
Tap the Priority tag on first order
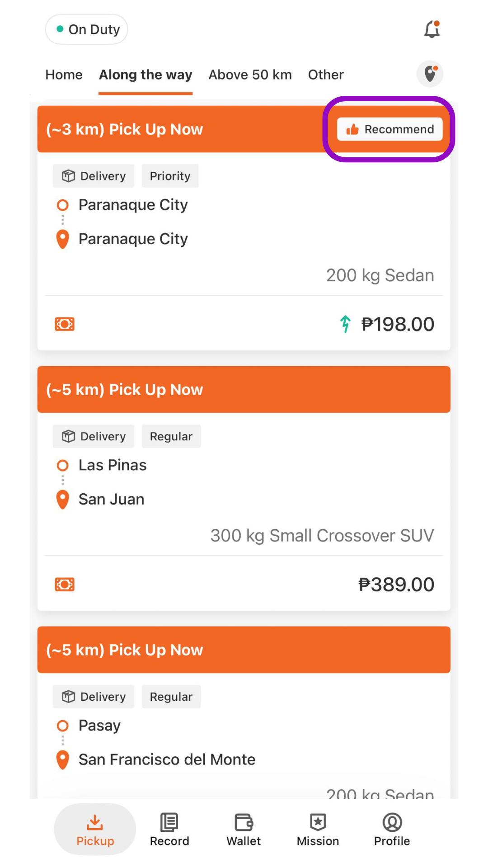coord(170,176)
